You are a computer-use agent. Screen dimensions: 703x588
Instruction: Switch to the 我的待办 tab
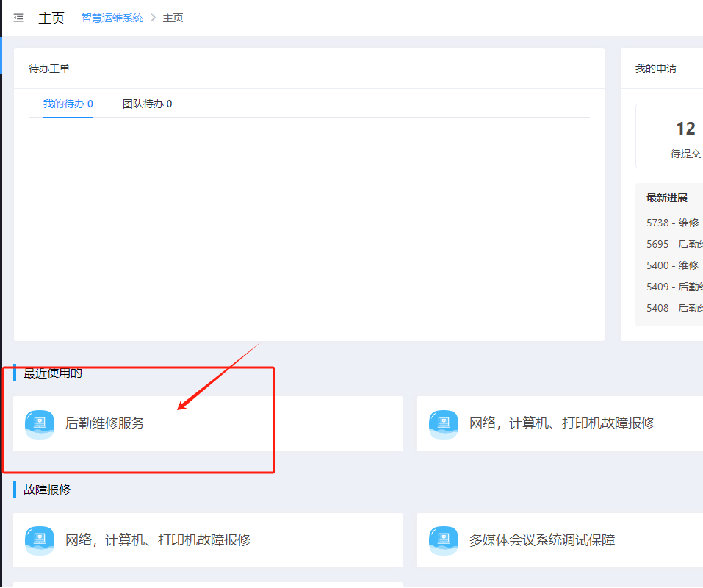tap(68, 104)
